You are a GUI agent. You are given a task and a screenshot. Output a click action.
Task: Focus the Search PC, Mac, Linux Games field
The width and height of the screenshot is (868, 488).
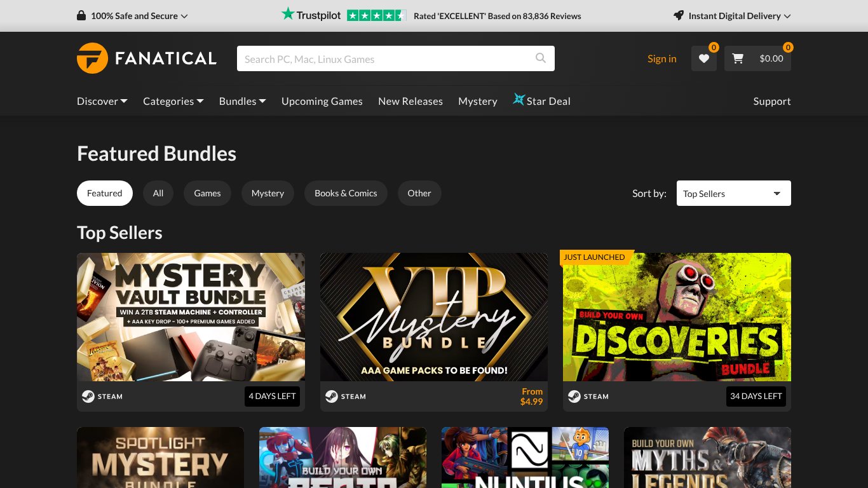coord(396,58)
